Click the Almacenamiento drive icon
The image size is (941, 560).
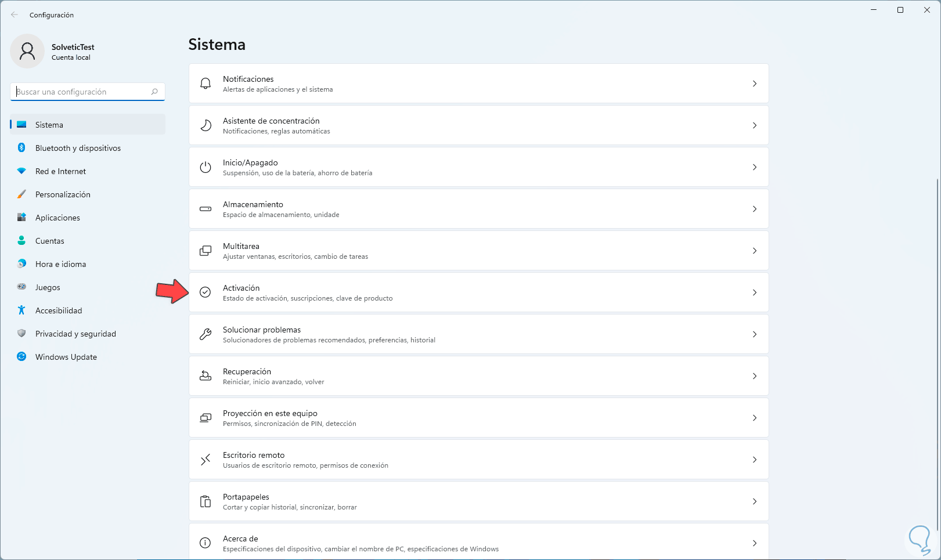click(x=205, y=209)
